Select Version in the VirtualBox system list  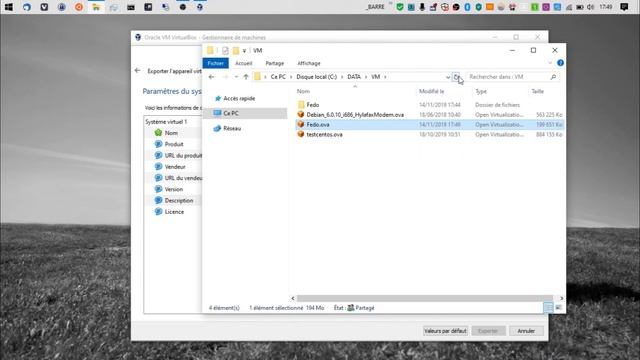[x=173, y=189]
